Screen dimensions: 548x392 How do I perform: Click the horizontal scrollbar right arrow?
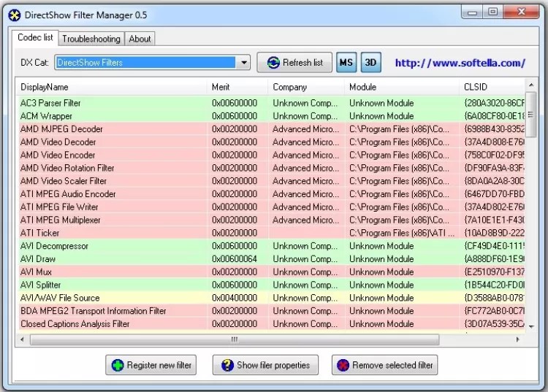pyautogui.click(x=517, y=339)
